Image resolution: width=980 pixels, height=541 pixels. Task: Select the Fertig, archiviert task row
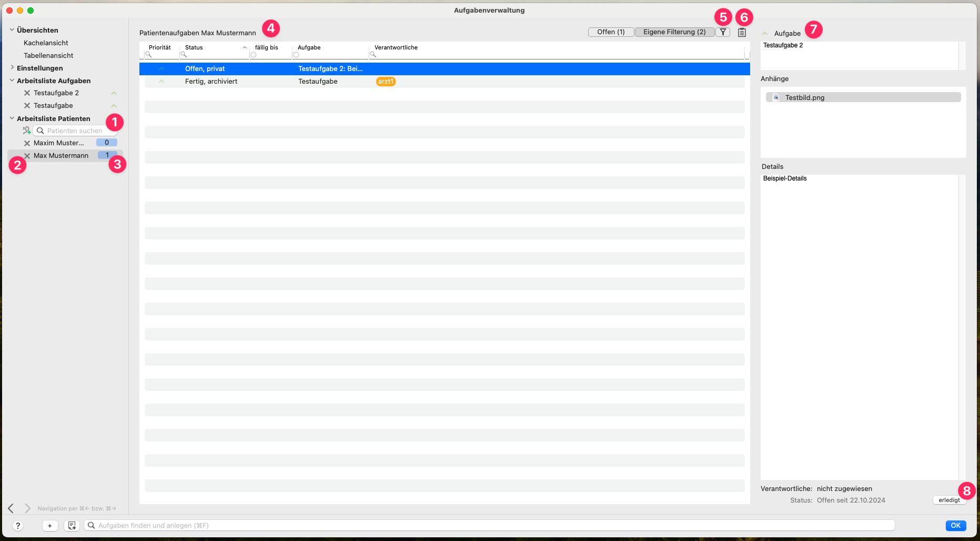click(444, 82)
